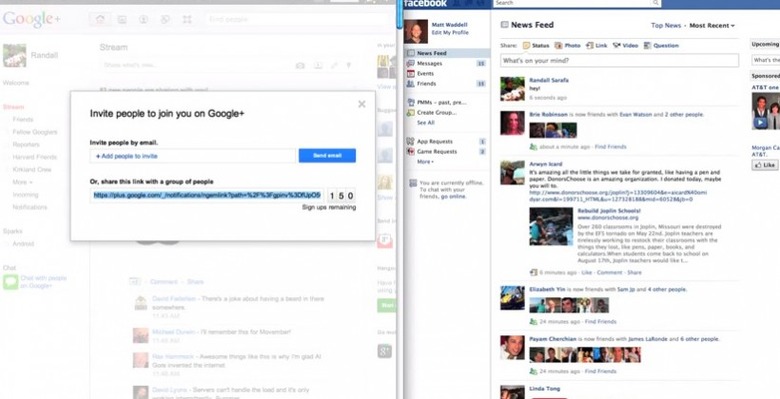This screenshot has width=780, height=399.
Task: Click the Top News tab
Action: 666,25
